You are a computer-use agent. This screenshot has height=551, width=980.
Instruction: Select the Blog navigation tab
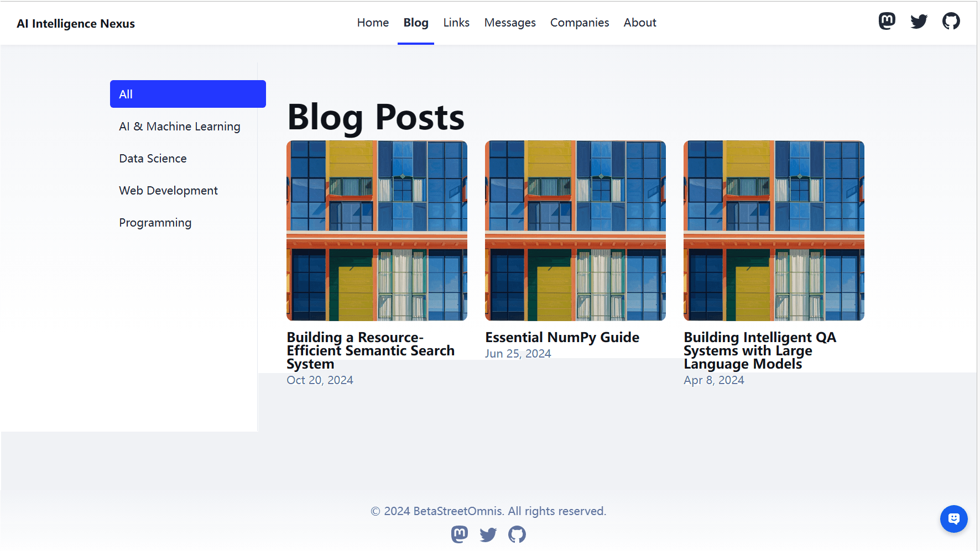point(416,23)
